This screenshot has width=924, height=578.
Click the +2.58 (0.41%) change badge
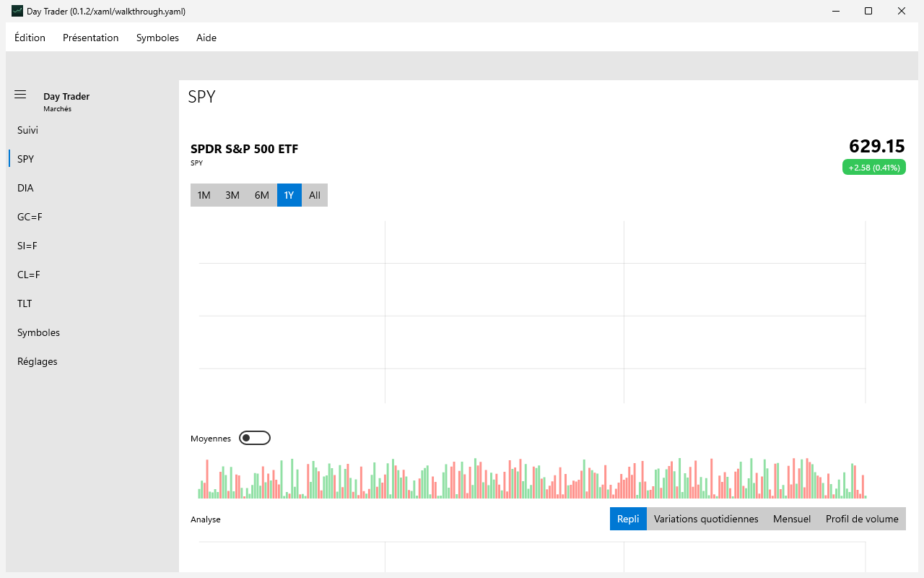[874, 167]
